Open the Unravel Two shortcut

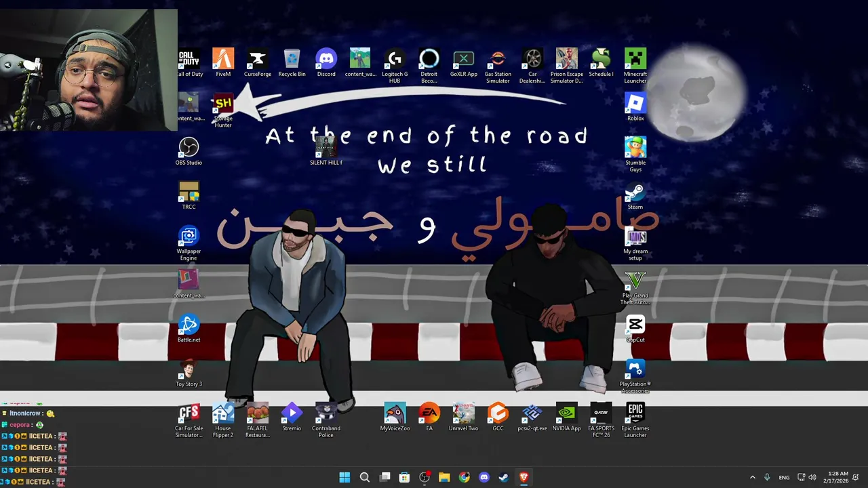(x=463, y=417)
